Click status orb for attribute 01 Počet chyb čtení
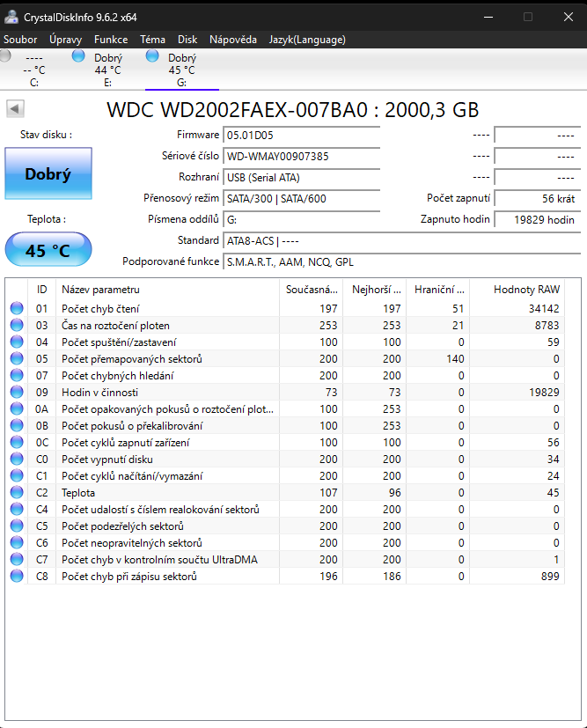This screenshot has height=728, width=587. tap(17, 308)
